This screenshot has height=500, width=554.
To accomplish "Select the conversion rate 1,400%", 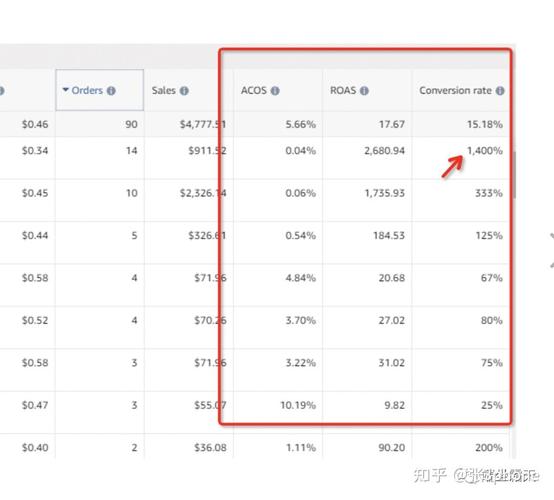I will [x=485, y=151].
